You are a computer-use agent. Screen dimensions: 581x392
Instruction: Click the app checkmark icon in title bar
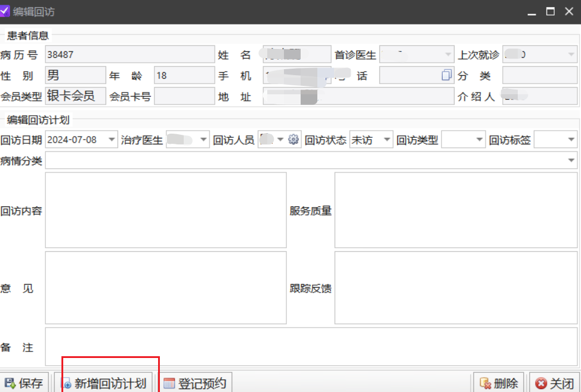click(x=4, y=11)
